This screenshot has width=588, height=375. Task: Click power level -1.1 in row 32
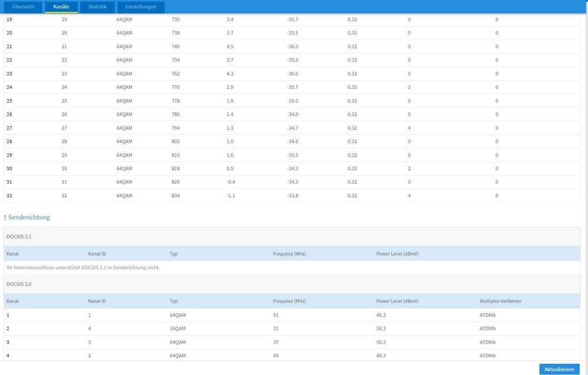pyautogui.click(x=230, y=195)
